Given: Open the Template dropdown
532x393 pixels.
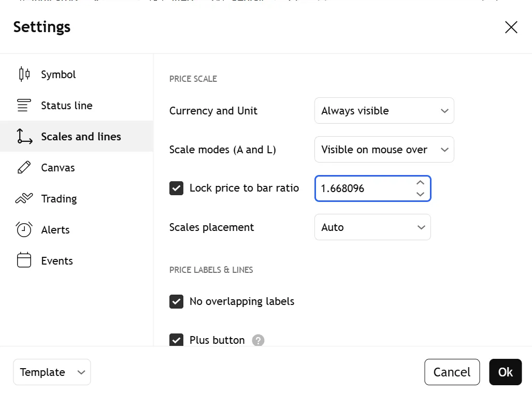Looking at the screenshot, I should pyautogui.click(x=52, y=372).
